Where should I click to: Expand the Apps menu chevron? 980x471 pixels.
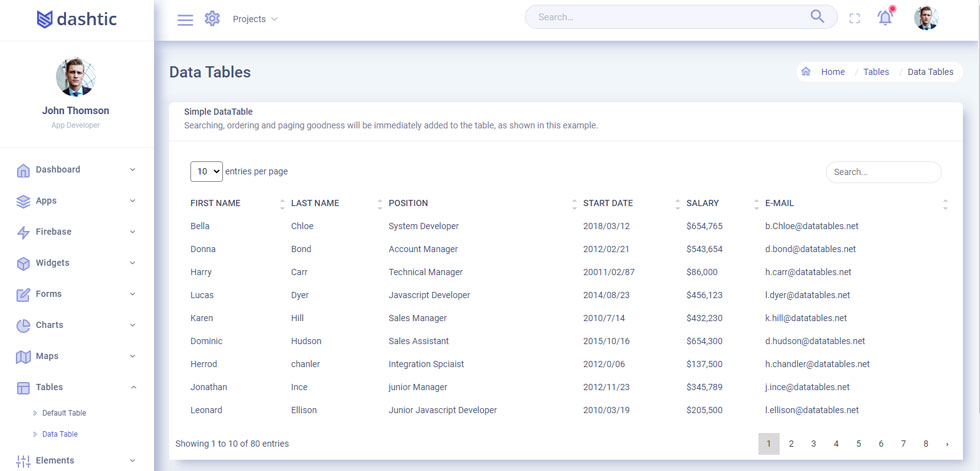coord(132,201)
